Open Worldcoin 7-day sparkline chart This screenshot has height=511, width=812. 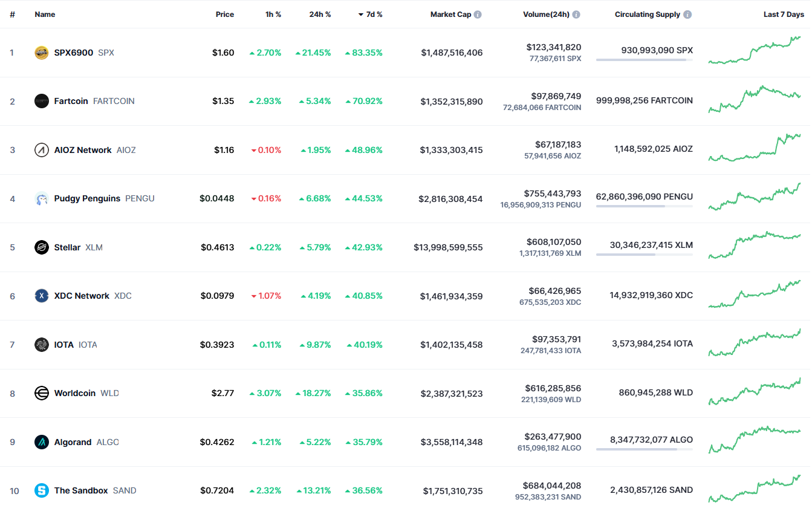pyautogui.click(x=755, y=391)
